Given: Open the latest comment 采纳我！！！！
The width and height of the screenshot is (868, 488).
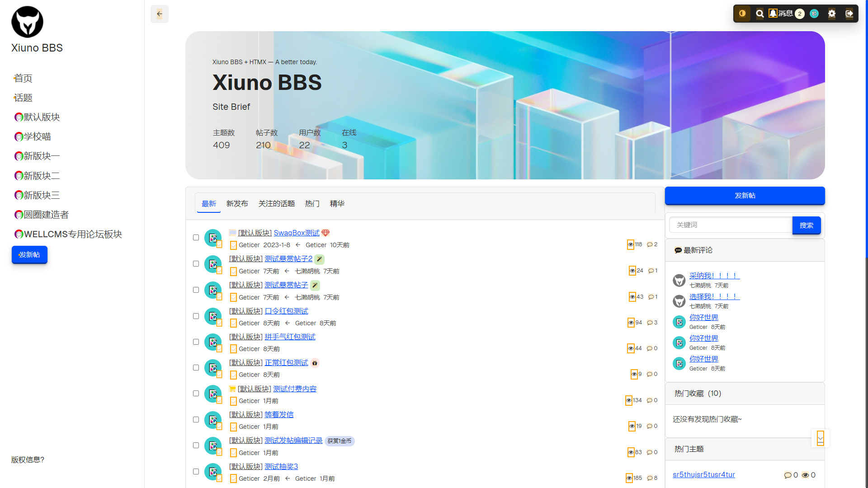Looking at the screenshot, I should pyautogui.click(x=714, y=276).
